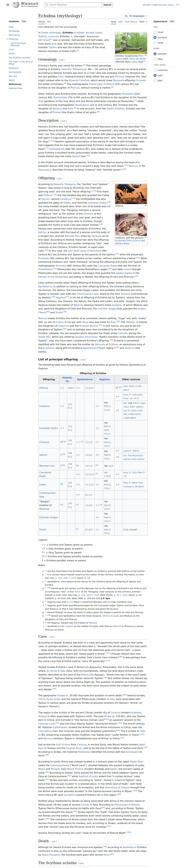
Task: Jump to Iconography in Contents sidebar
Action: tap(15, 72)
